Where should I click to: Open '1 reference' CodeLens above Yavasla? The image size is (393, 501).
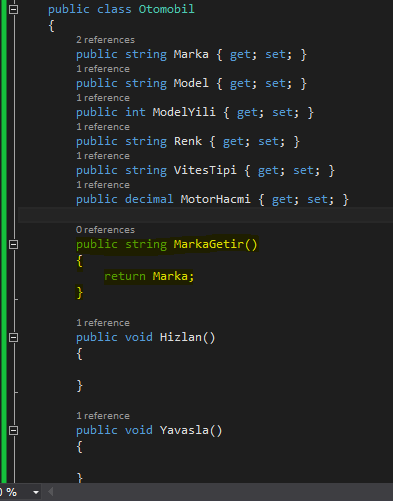tap(103, 416)
